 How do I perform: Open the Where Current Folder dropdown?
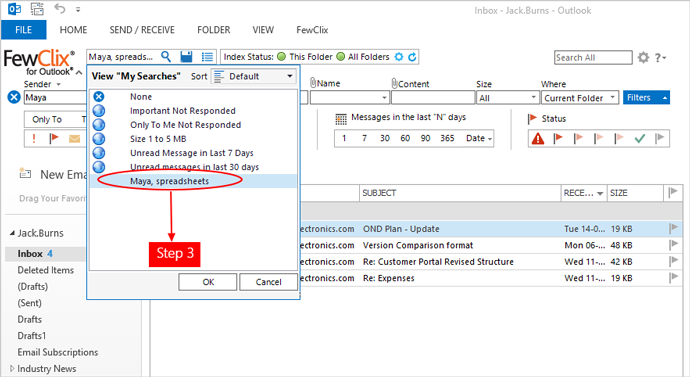click(x=580, y=98)
